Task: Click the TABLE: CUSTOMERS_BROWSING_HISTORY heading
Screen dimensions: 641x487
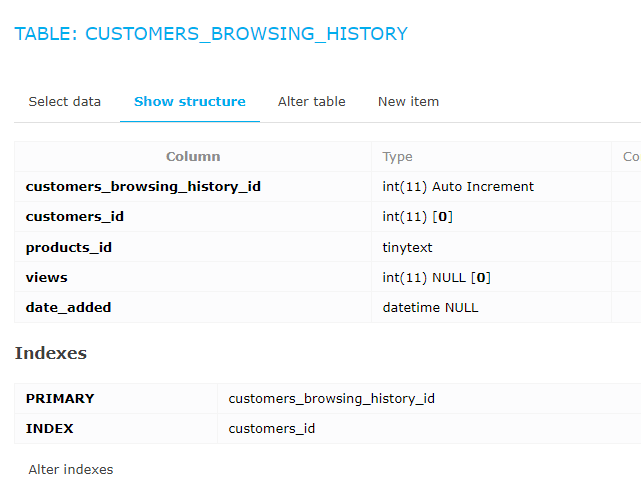Action: 211,34
